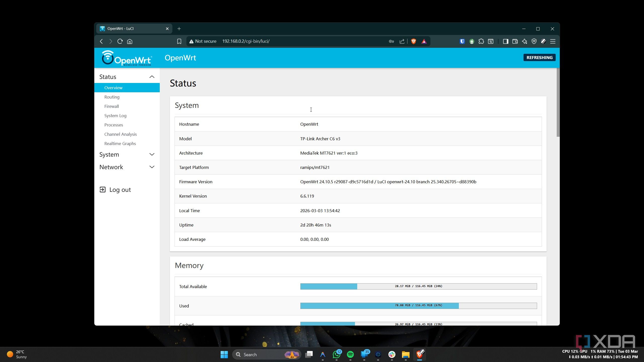Viewport: 644px width, 362px height.
Task: Click the page vertical scrollbar
Action: [x=558, y=102]
